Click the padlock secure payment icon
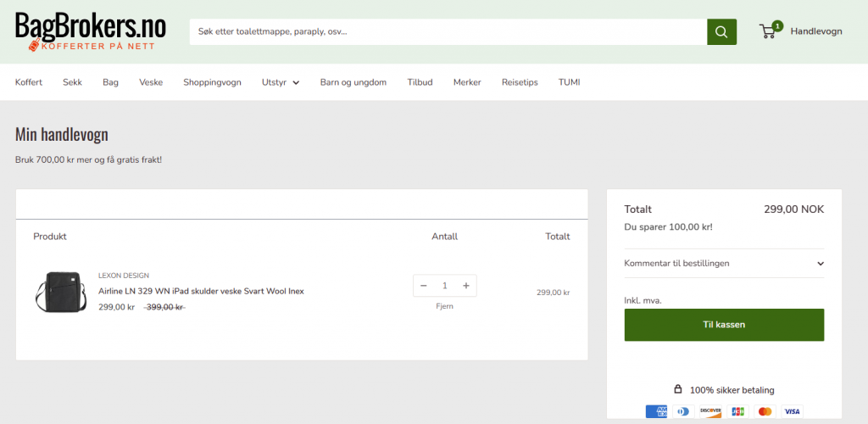The image size is (868, 424). [678, 389]
